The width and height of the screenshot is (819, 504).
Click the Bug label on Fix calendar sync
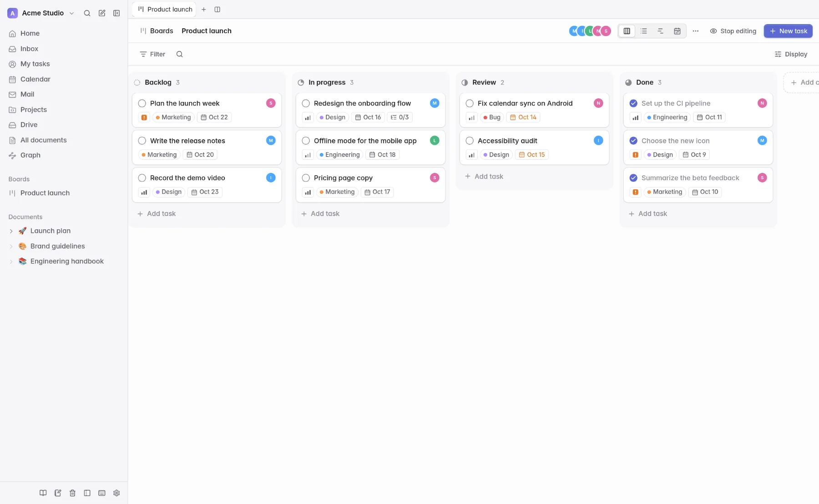pos(491,117)
